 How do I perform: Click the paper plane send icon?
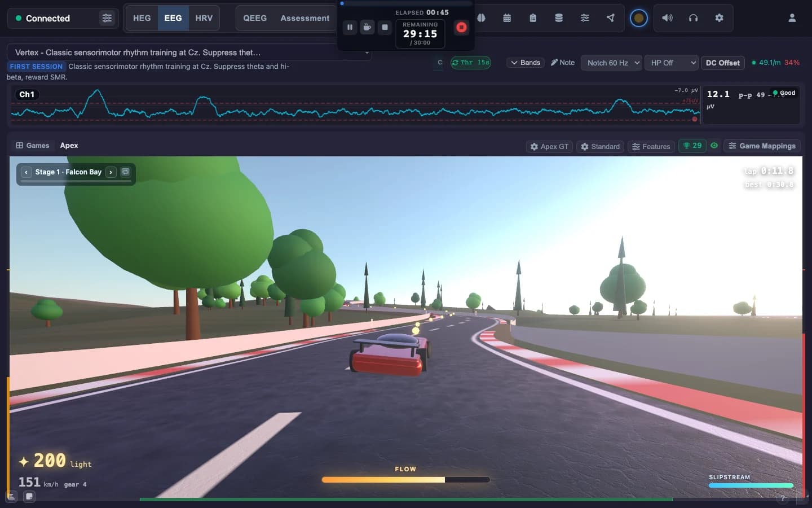point(611,18)
